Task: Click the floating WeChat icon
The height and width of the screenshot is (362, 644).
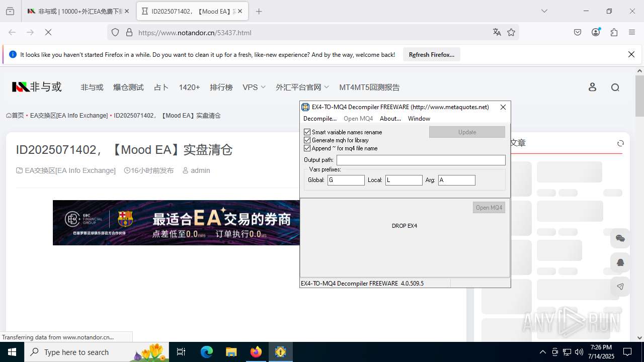Action: click(620, 238)
